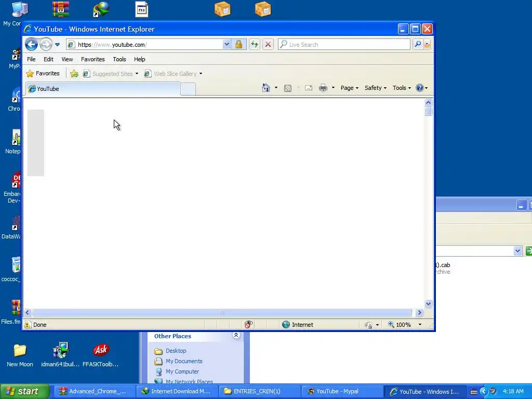Open My Documents in Other Places
532x399 pixels.
coord(184,362)
